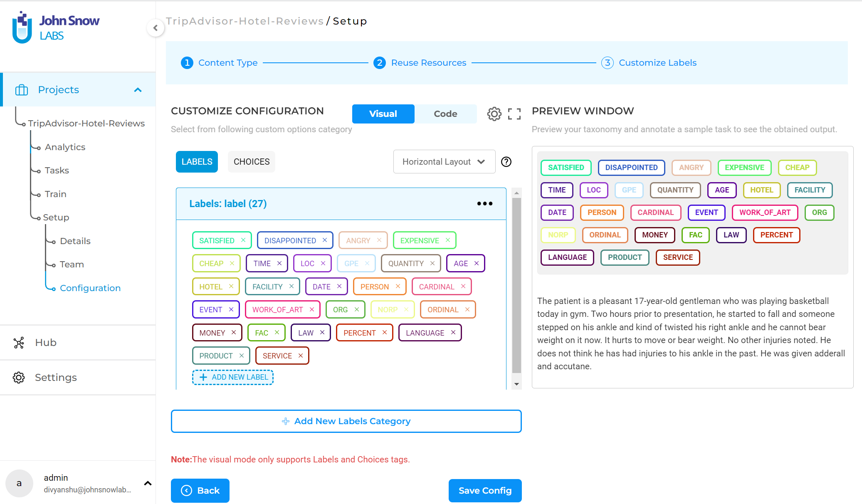The height and width of the screenshot is (504, 862).
Task: Collapse the sidebar with the arrow button
Action: [156, 28]
